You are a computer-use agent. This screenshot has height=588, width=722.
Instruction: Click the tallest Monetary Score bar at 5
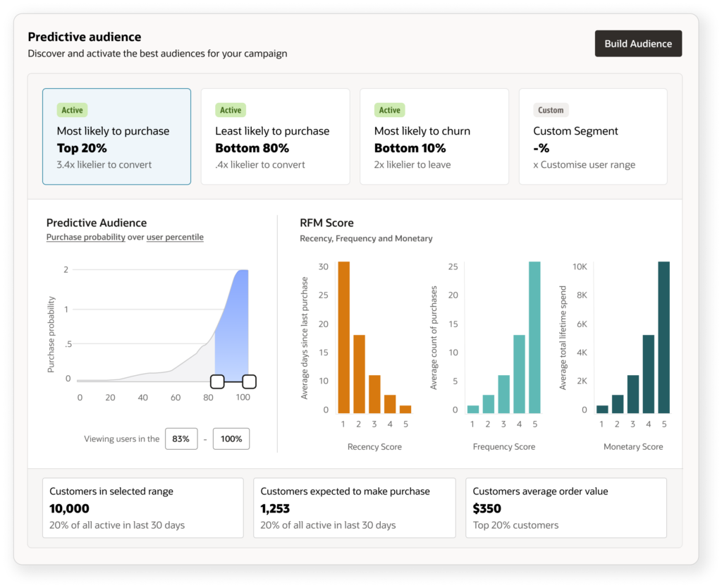[663, 337]
